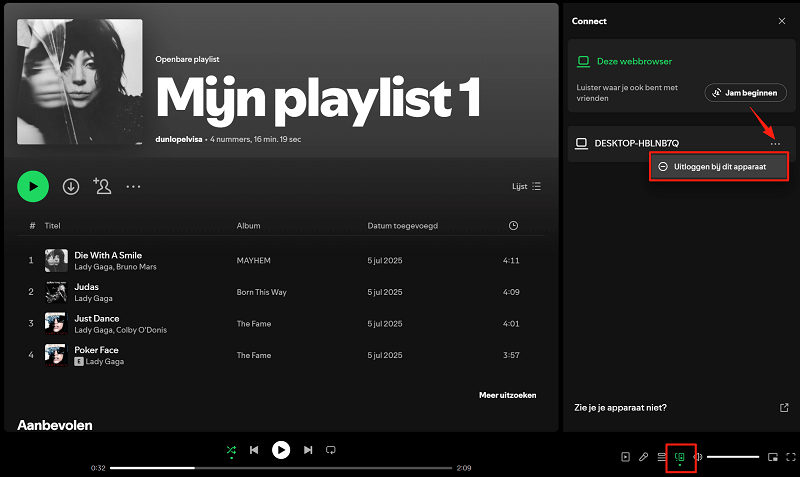800x477 pixels.
Task: Sort by the Titel column header
Action: pos(53,225)
